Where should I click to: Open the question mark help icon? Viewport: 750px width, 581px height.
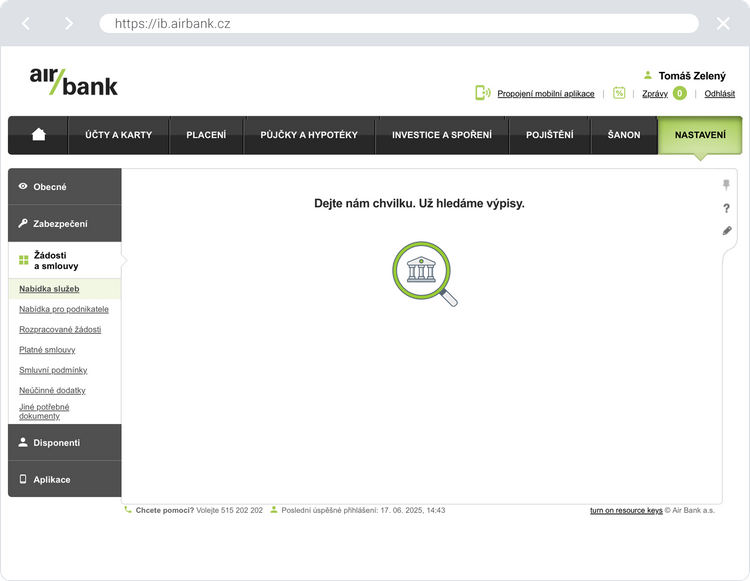(x=727, y=208)
